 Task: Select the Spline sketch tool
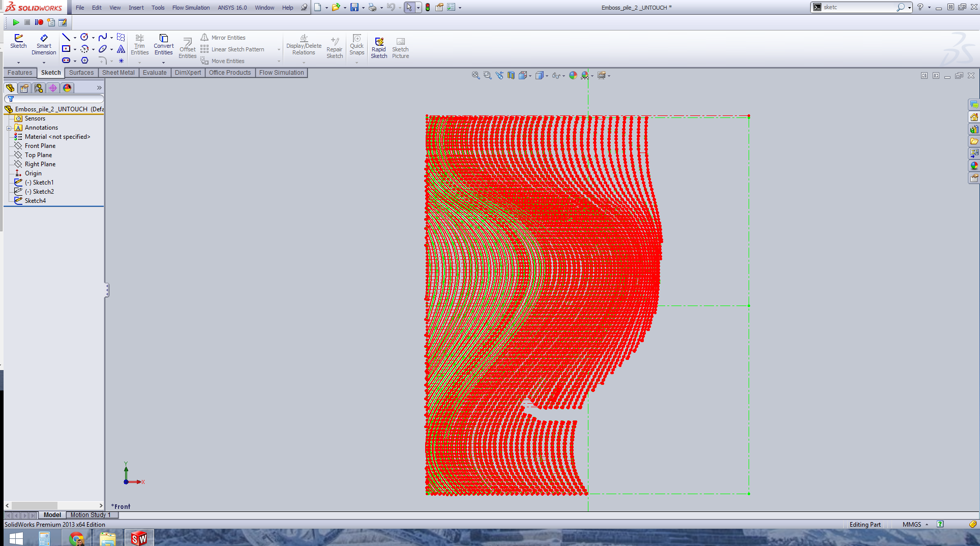103,37
